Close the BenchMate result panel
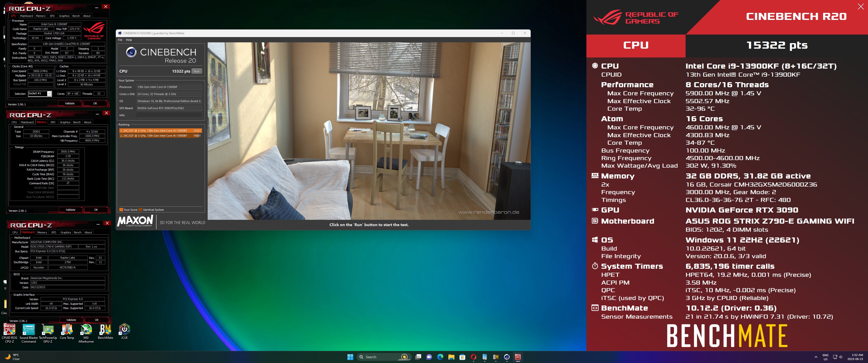 (861, 7)
